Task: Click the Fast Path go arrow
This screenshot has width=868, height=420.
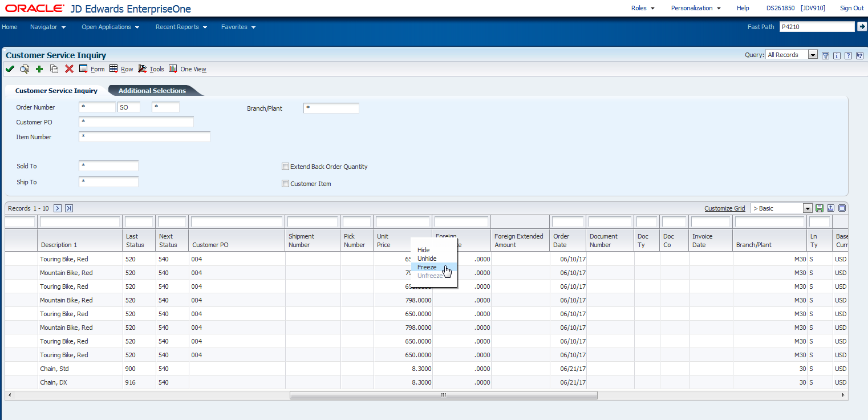Action: [x=862, y=26]
